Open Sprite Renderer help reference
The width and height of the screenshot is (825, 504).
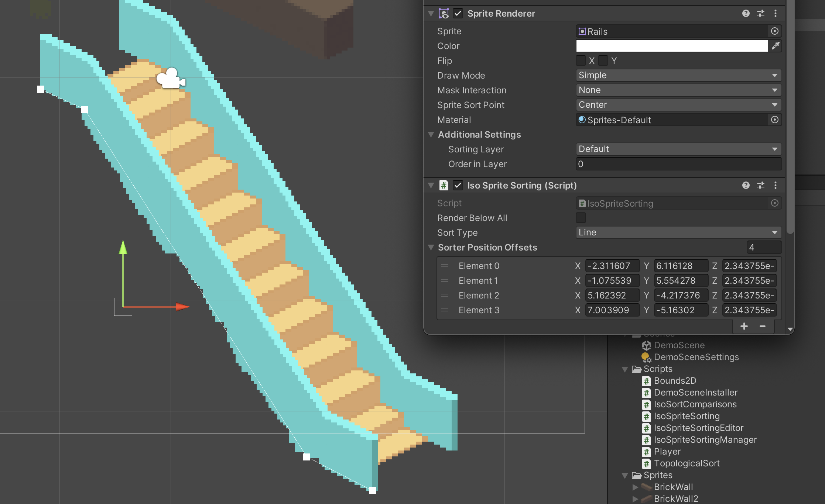point(746,14)
